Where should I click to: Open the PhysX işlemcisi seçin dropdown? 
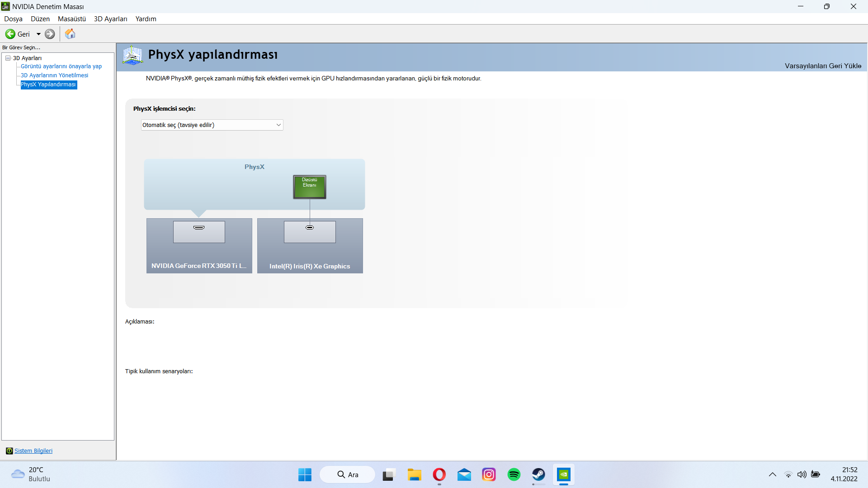[x=212, y=125]
